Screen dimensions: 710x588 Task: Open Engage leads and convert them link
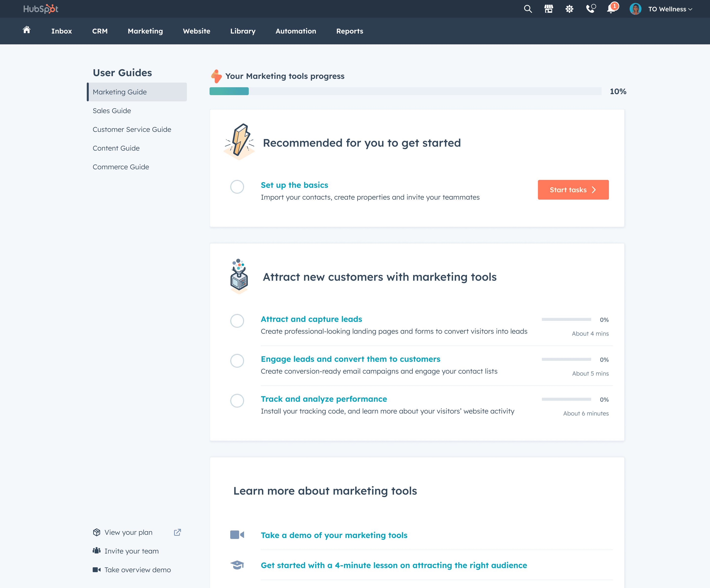pos(351,359)
